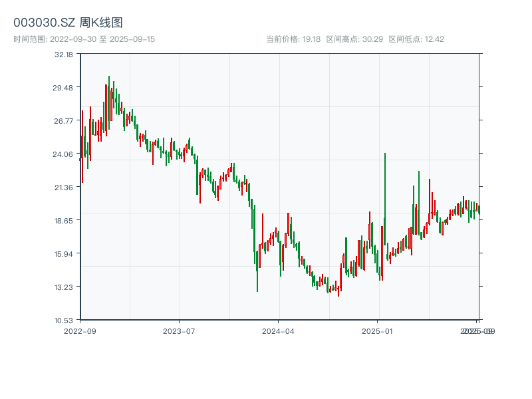Click the 21.36 y-axis price label
Screen dimensions: 532x399
pyautogui.click(x=64, y=187)
